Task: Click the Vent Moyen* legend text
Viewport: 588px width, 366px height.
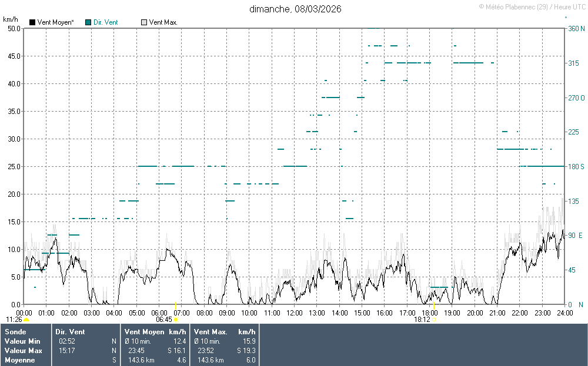Action: tap(55, 22)
